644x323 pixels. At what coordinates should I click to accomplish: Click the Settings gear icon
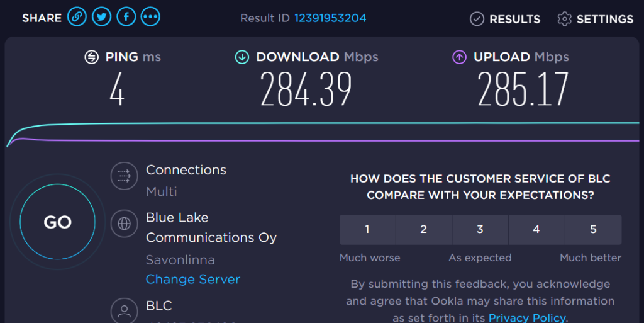pyautogui.click(x=564, y=19)
